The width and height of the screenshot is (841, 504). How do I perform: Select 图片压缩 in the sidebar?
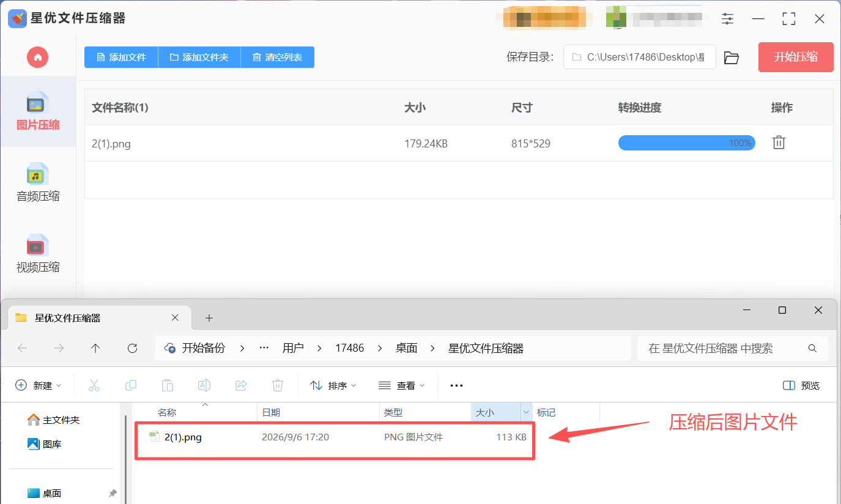(x=38, y=111)
